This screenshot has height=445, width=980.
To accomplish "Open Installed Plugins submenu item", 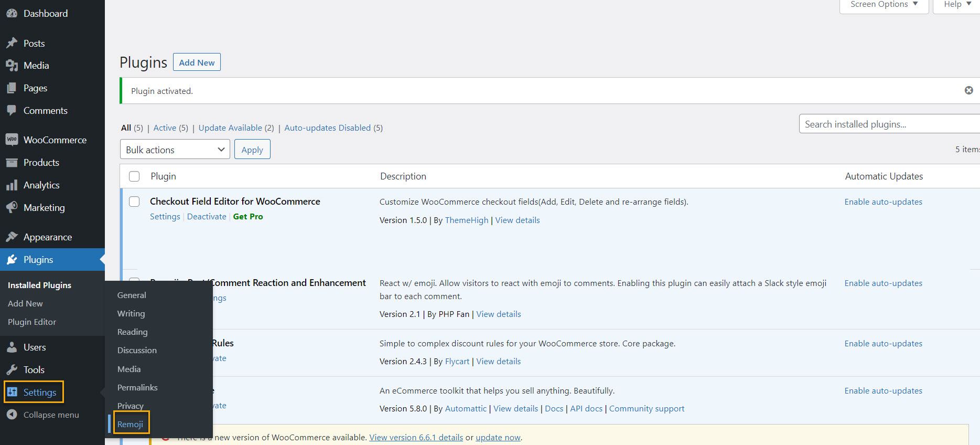I will pos(39,285).
